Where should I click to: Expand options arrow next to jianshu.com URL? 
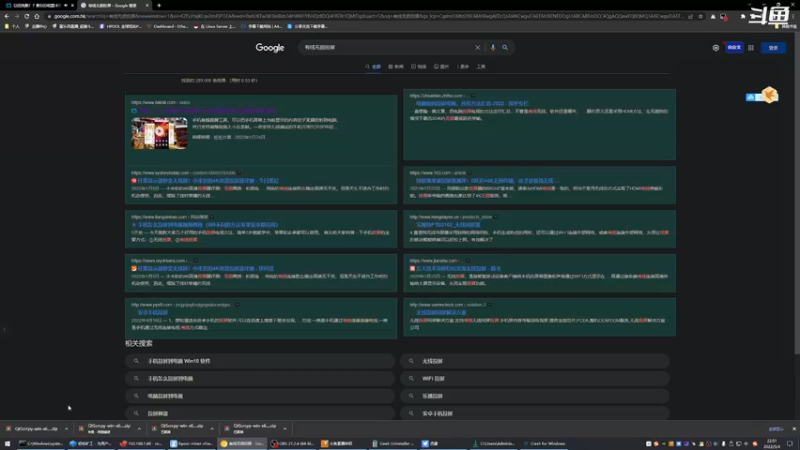468,261
